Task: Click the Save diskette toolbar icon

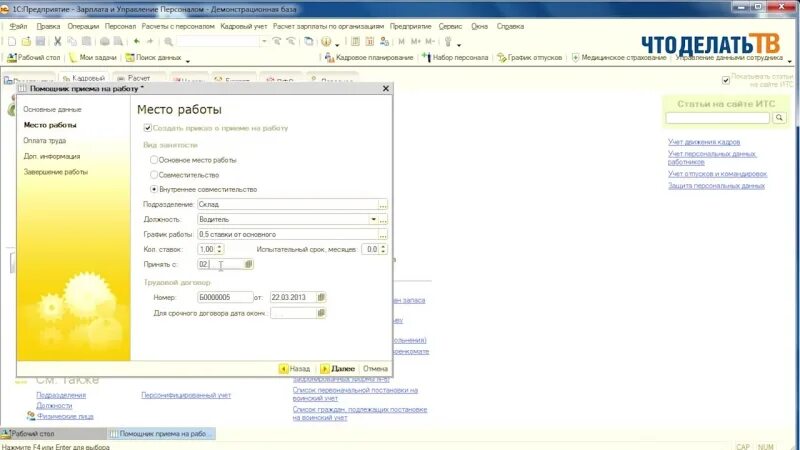Action: point(40,41)
